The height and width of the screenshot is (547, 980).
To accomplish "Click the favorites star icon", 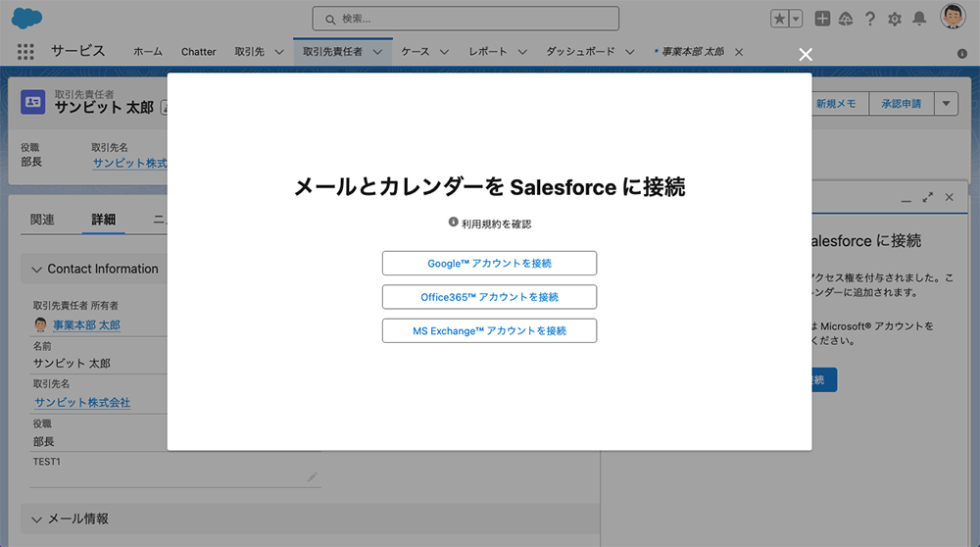I will (x=779, y=19).
